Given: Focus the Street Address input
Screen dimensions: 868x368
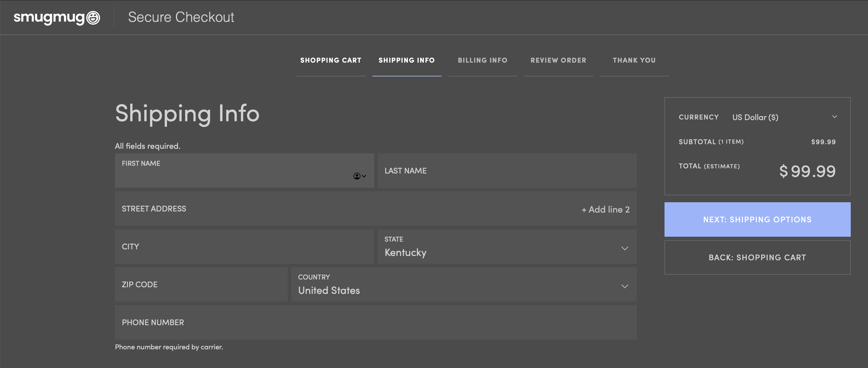Looking at the screenshot, I should pos(337,209).
